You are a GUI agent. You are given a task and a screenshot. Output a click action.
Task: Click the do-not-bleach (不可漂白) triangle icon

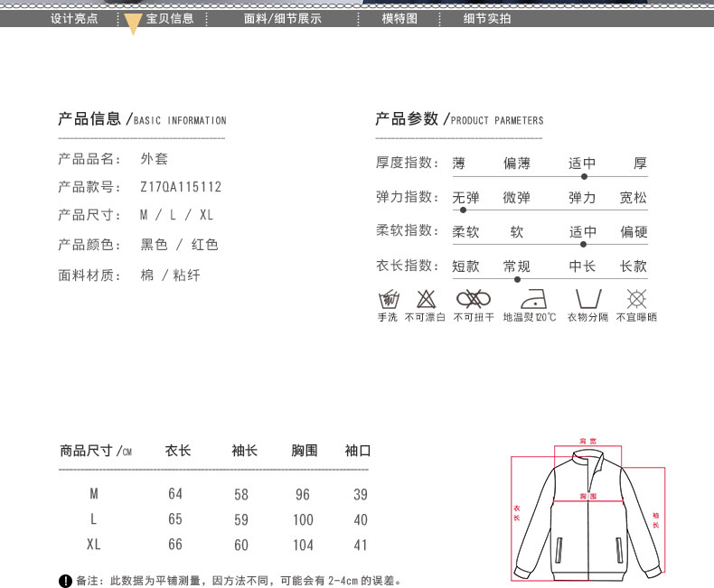pos(425,299)
